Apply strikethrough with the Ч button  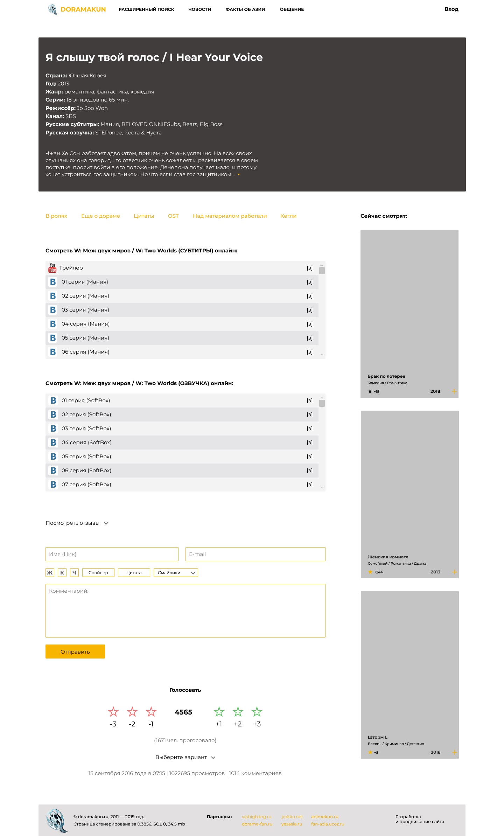pos(74,573)
